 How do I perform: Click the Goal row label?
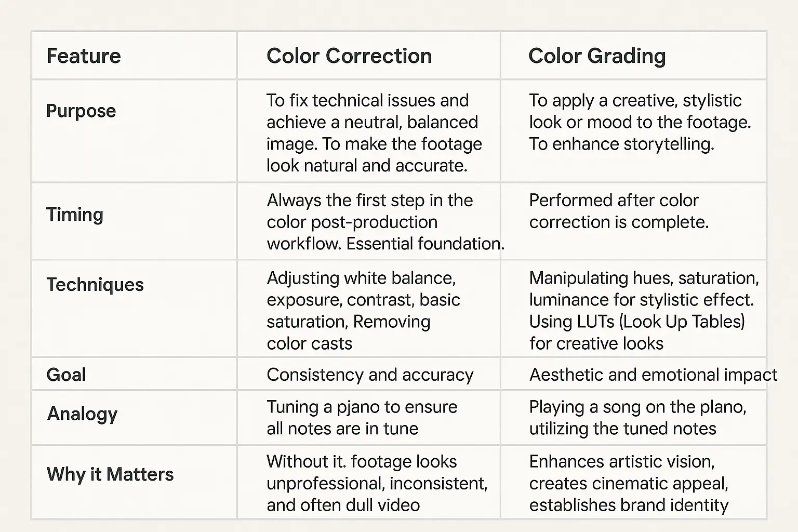tap(66, 375)
